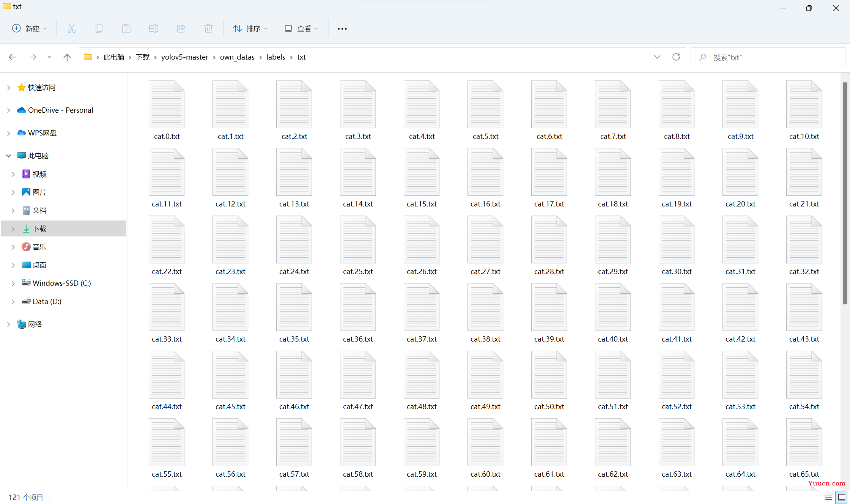Open the 新建 (New) dropdown
Screen dimensions: 850x504
(x=29, y=28)
